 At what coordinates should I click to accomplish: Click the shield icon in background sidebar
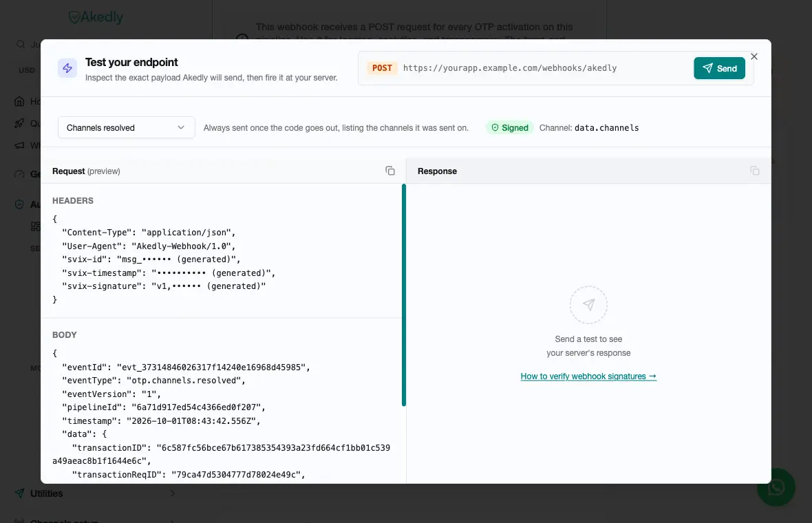coord(19,204)
